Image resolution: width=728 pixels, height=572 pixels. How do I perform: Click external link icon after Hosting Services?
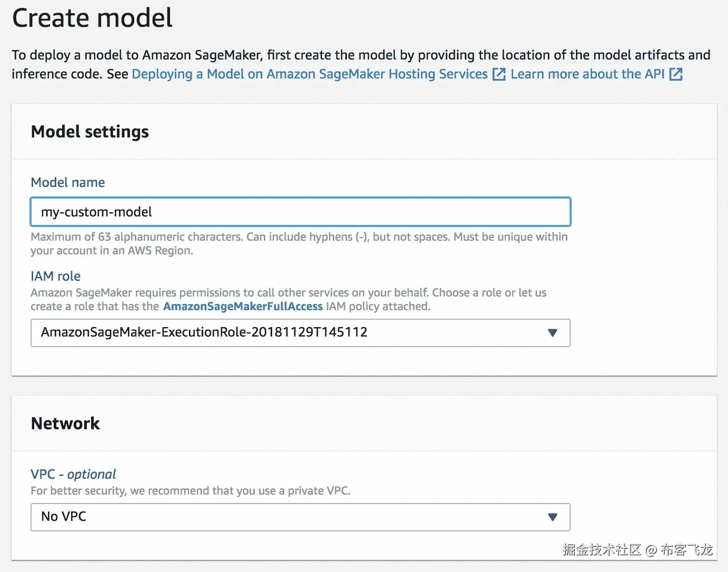[498, 74]
